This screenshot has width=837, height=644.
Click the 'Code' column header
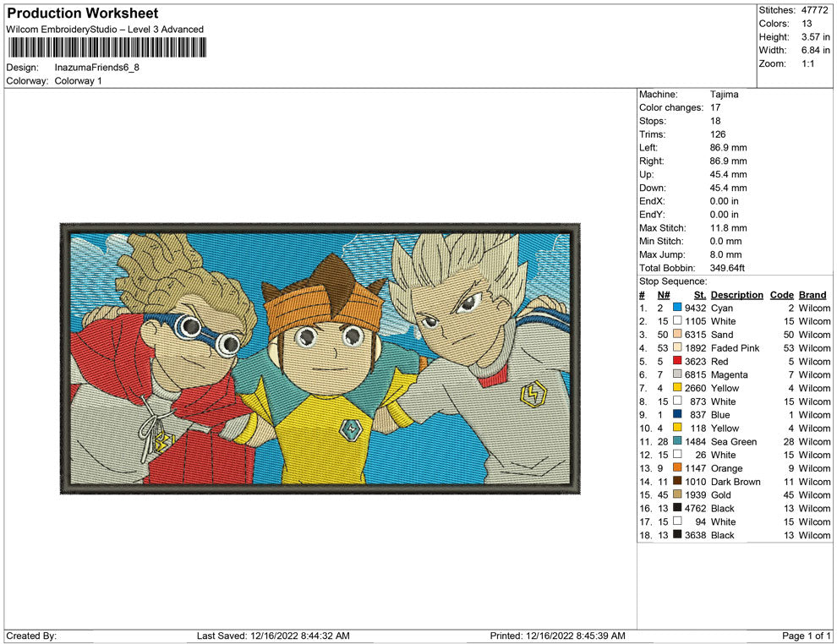click(782, 294)
